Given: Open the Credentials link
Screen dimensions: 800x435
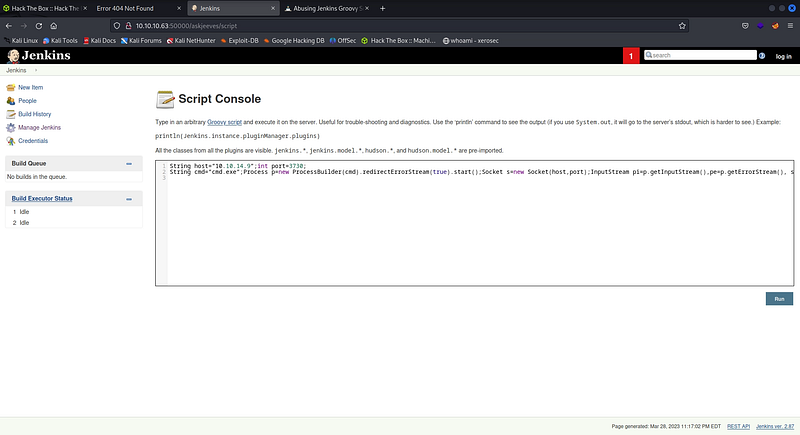Looking at the screenshot, I should [x=33, y=141].
